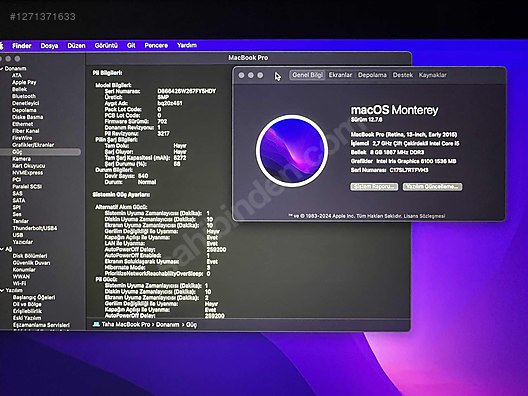Select Paralel SCSI in the sidebar
This screenshot has width=528, height=396.
27,187
